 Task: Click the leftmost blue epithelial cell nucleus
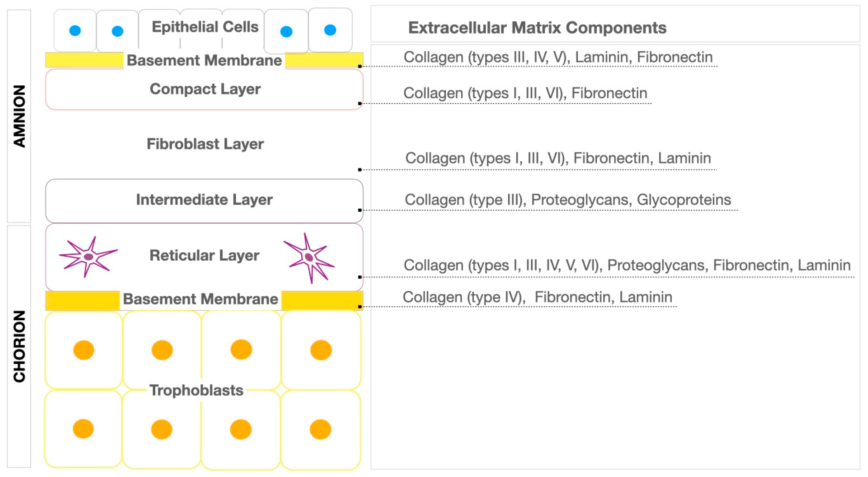coord(75,31)
